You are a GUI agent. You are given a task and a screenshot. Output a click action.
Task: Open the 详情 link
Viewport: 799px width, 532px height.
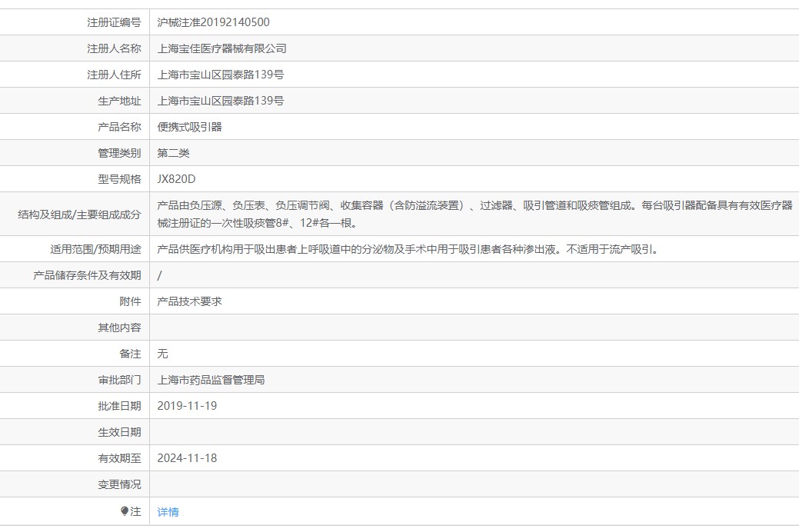coord(168,511)
